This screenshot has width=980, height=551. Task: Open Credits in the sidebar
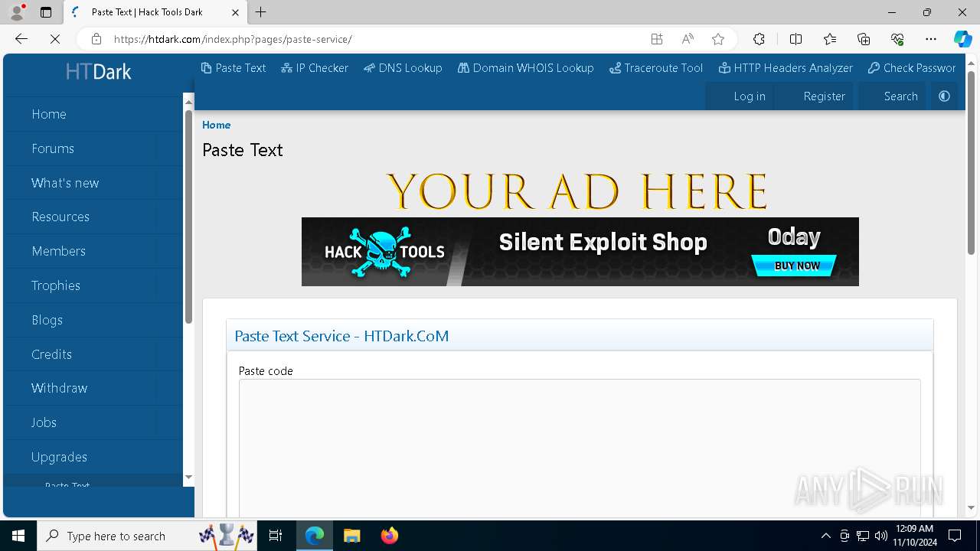[x=51, y=354]
